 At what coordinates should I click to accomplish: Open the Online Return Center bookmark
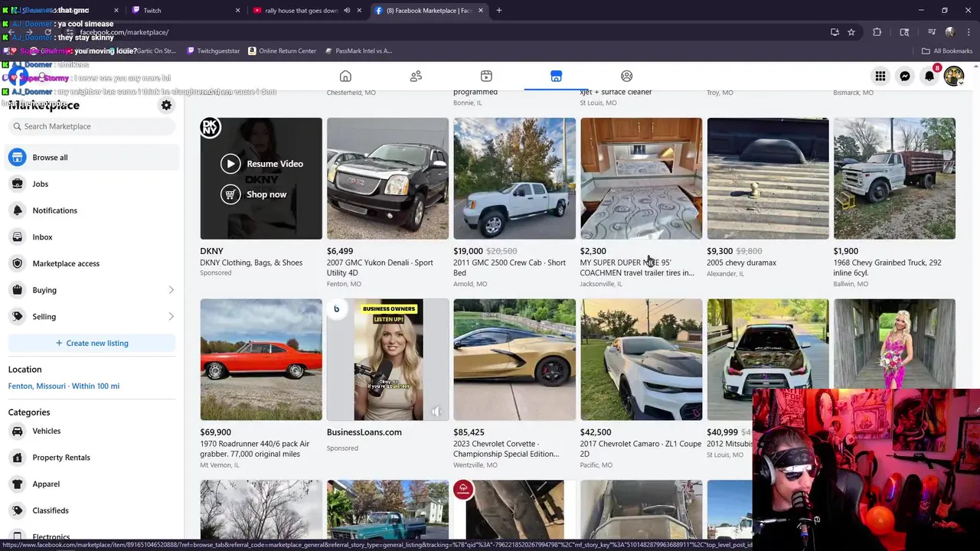(x=282, y=51)
